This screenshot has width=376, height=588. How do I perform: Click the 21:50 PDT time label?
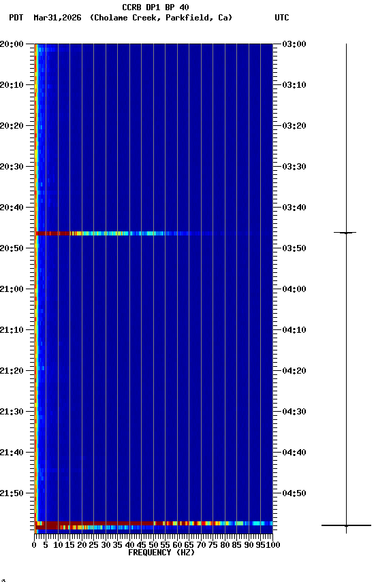point(12,493)
